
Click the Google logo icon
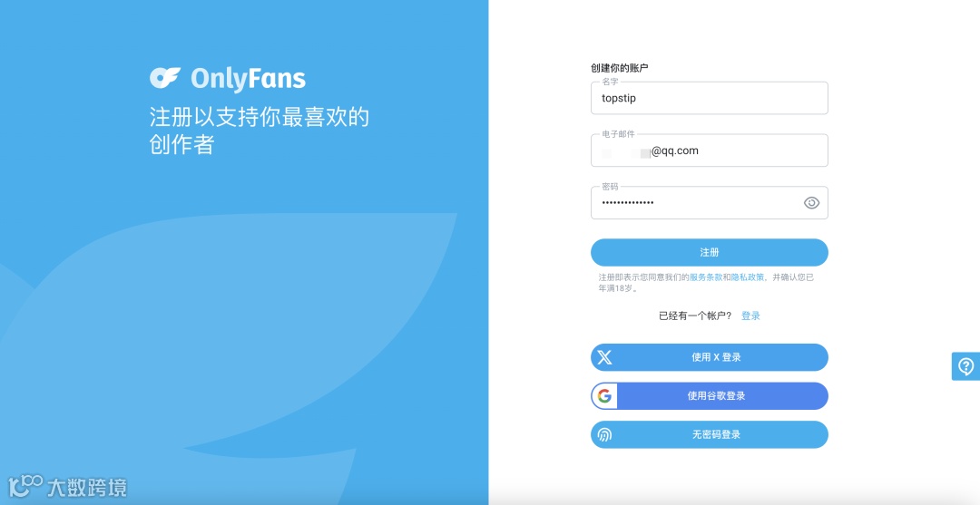tap(604, 396)
